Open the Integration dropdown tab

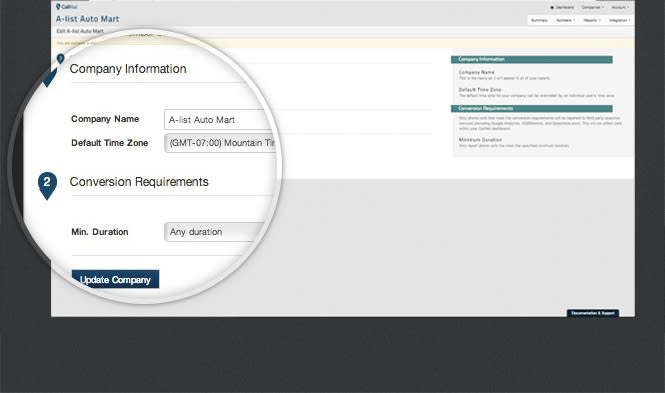point(620,20)
